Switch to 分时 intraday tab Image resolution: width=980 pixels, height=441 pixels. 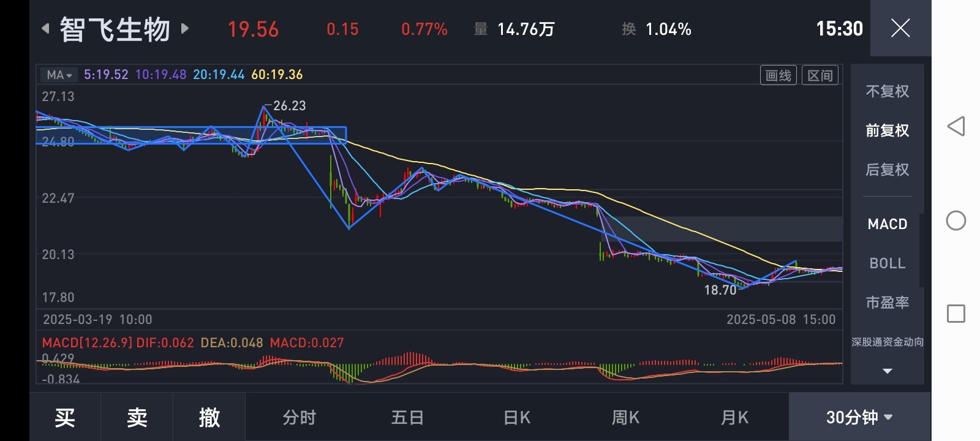[300, 418]
